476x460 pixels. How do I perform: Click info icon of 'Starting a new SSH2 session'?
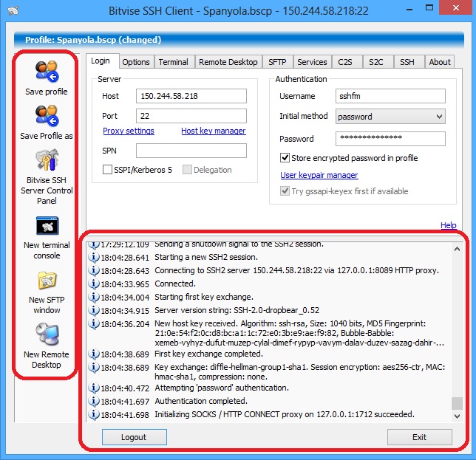[x=93, y=258]
